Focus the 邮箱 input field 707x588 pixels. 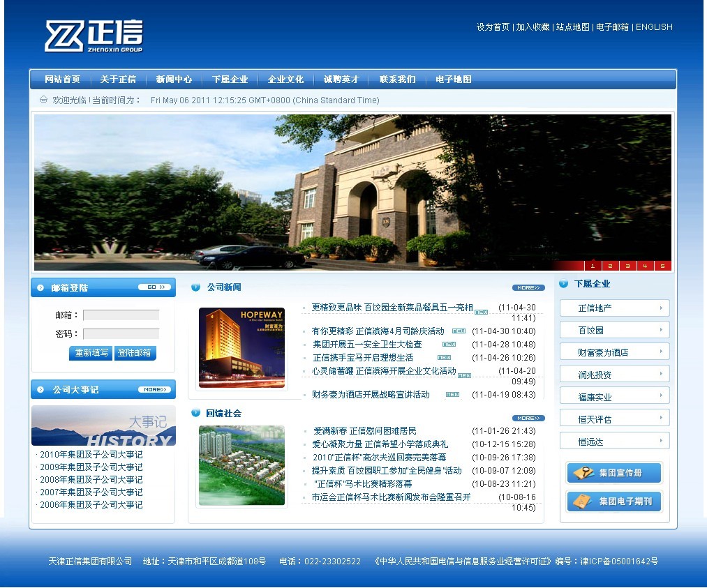tap(121, 315)
